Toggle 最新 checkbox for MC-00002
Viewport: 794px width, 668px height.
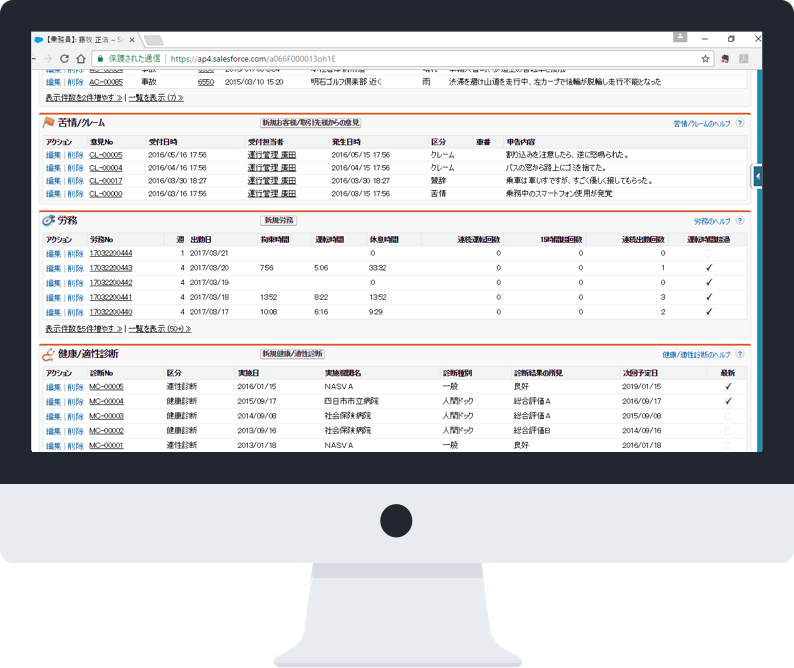coord(728,431)
